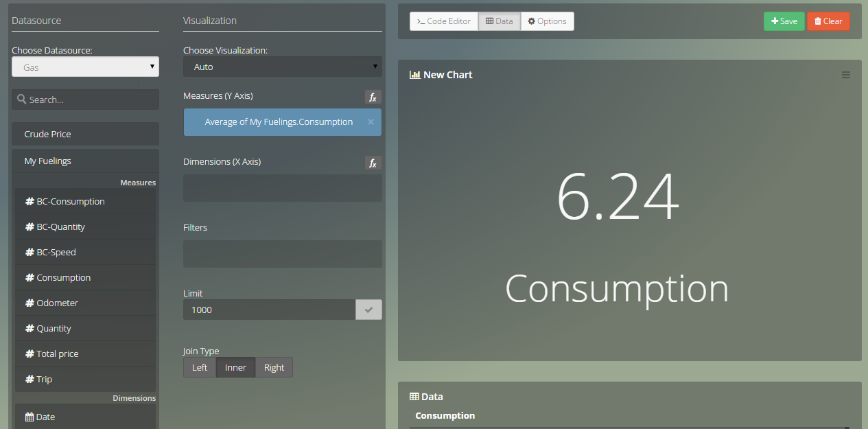Switch to the Code Editor tab

(x=444, y=21)
